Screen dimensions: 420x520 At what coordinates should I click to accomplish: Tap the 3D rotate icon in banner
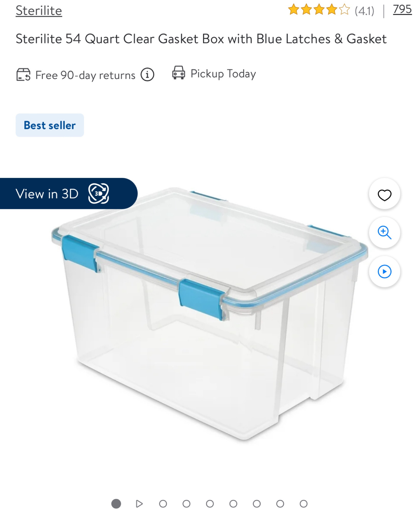pyautogui.click(x=99, y=194)
